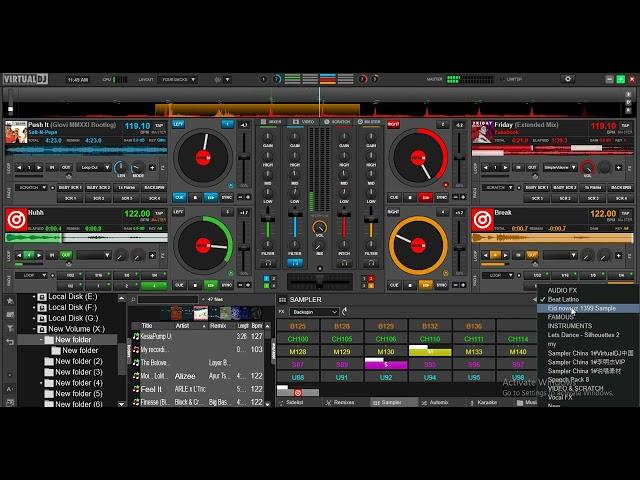The height and width of the screenshot is (480, 640).
Task: Trigger the CH100 sampler pad
Action: 298,339
